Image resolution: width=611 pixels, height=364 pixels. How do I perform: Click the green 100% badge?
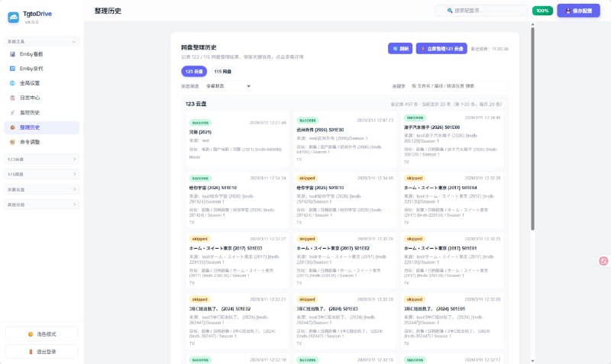point(542,11)
